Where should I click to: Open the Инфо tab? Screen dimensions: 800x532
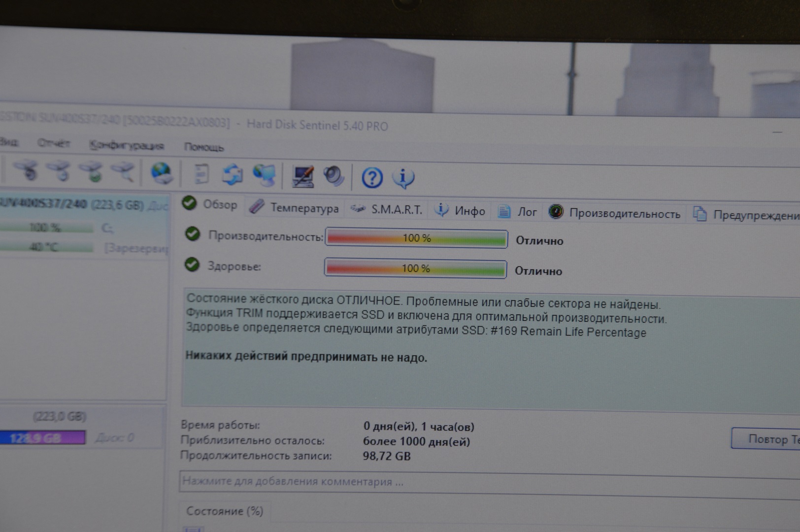(x=460, y=211)
